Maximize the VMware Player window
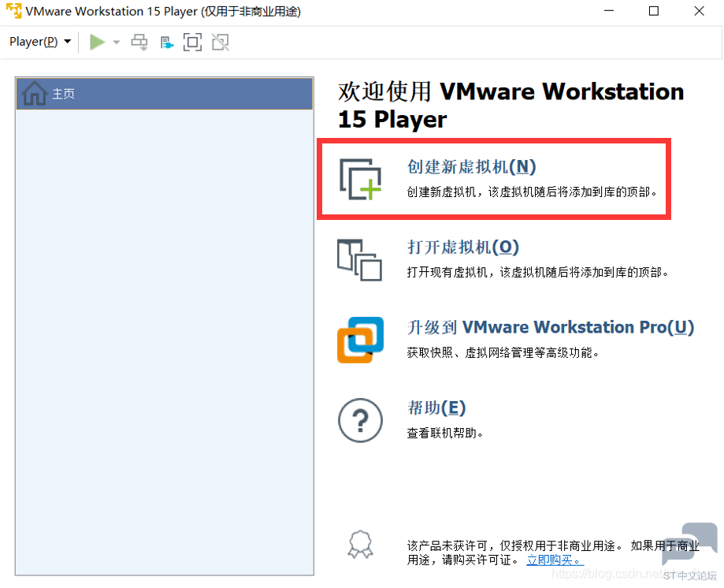This screenshot has height=588, width=724. point(654,10)
